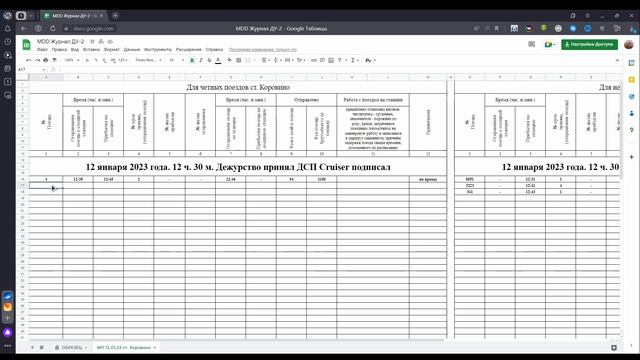Select the cell containing 12:45

(x=108, y=179)
